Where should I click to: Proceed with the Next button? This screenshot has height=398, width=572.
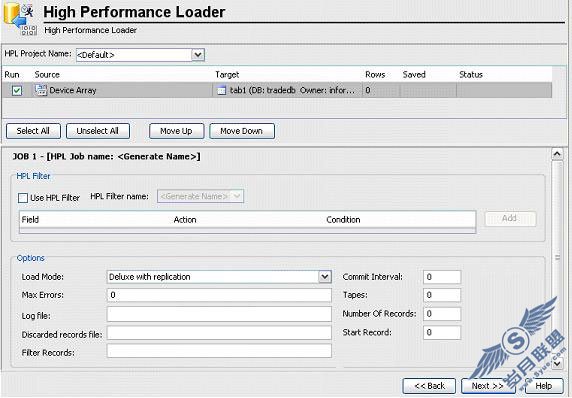tap(488, 386)
